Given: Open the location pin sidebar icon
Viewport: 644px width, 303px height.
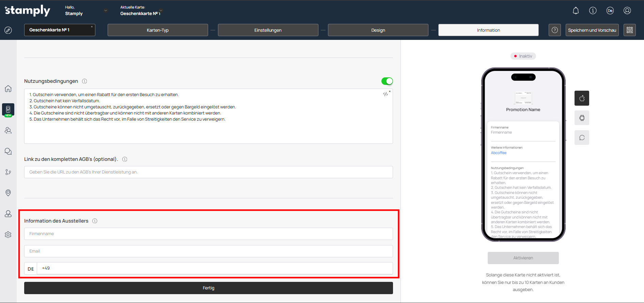Looking at the screenshot, I should tap(8, 193).
